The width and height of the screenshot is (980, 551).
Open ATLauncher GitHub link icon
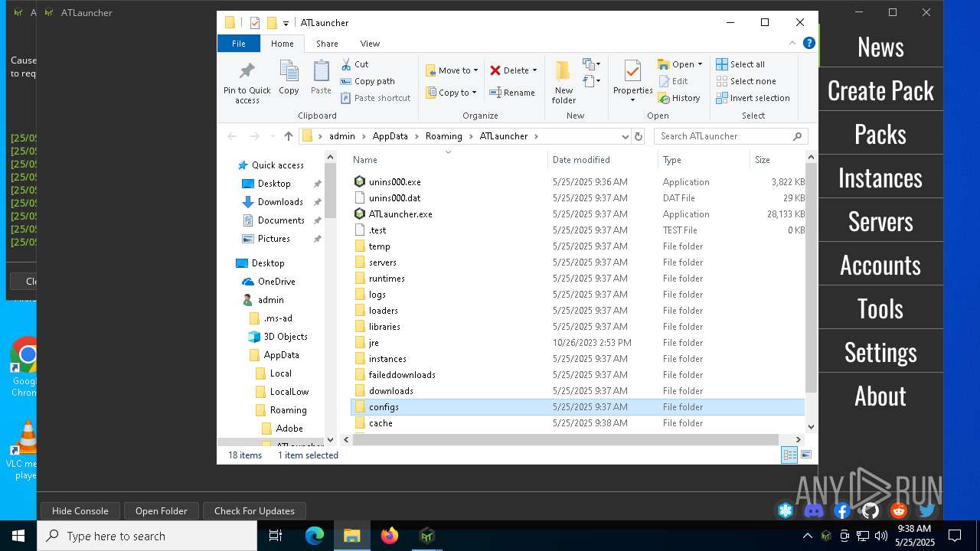pos(871,510)
